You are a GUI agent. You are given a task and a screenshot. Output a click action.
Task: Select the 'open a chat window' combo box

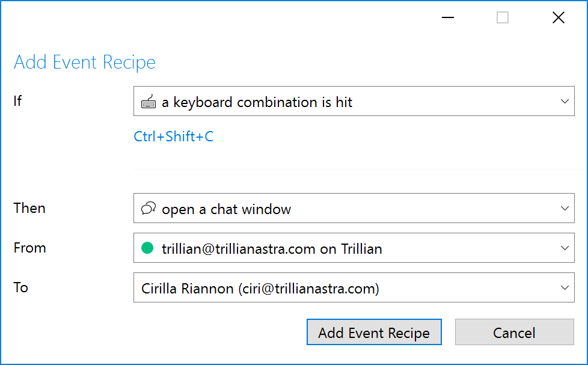(354, 208)
